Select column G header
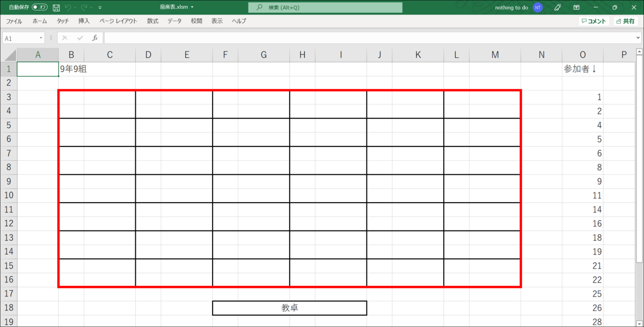Screen dimensions: 644x327 point(264,55)
